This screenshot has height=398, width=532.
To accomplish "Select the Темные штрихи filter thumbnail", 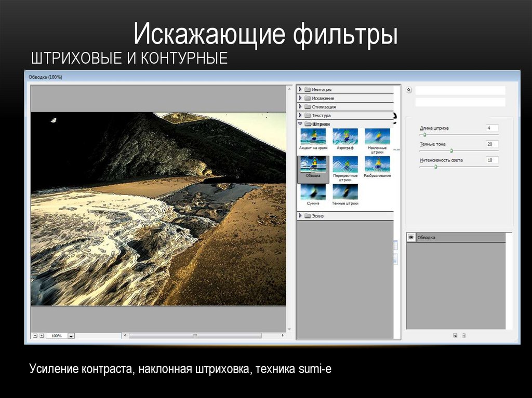I will click(x=345, y=192).
